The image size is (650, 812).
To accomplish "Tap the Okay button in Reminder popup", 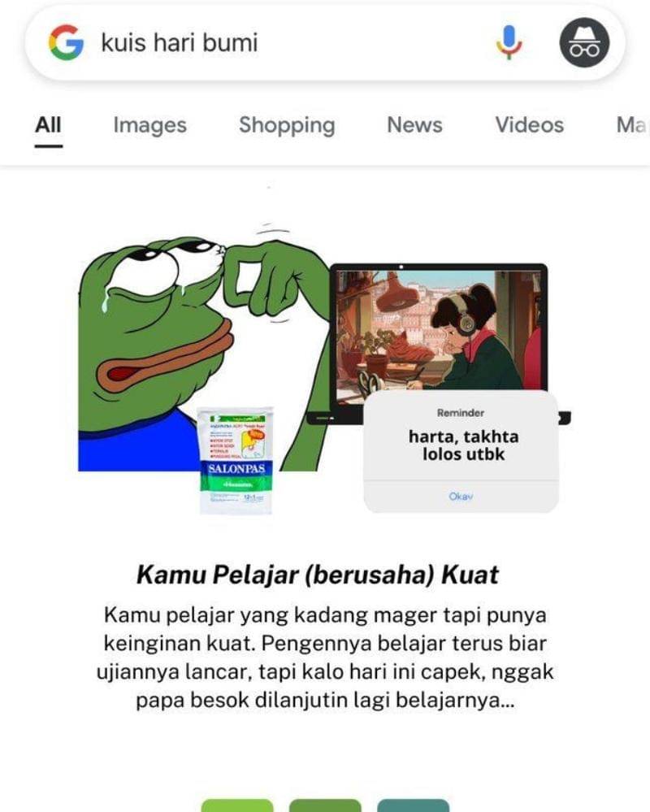I will click(461, 496).
